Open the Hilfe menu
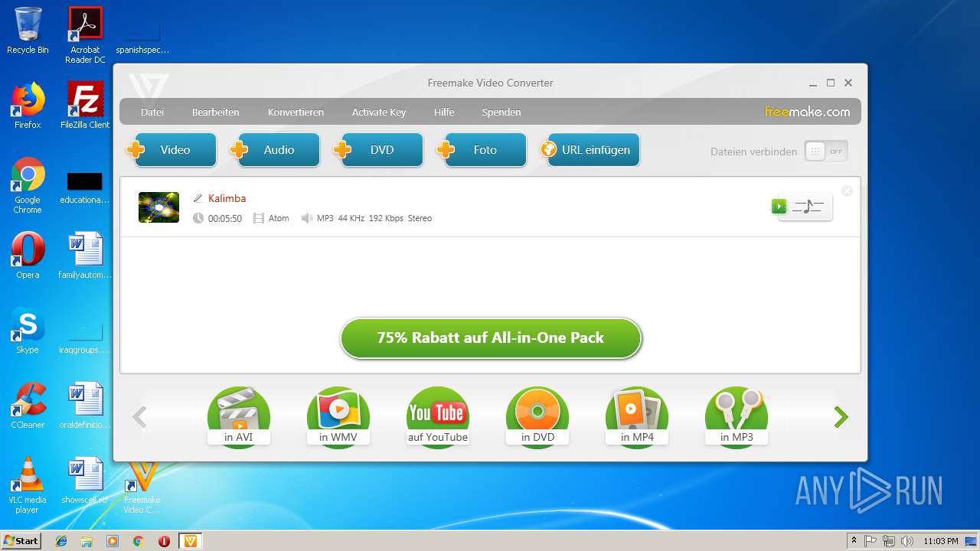 444,112
